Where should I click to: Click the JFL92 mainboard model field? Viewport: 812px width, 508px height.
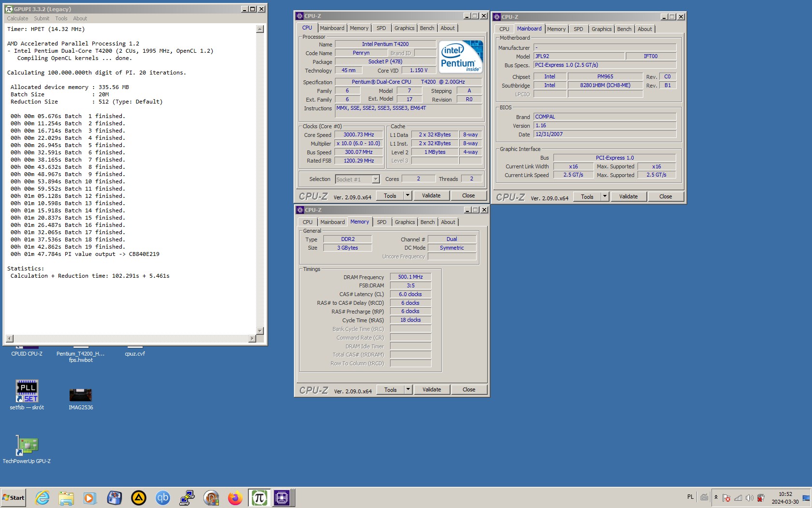pyautogui.click(x=579, y=56)
